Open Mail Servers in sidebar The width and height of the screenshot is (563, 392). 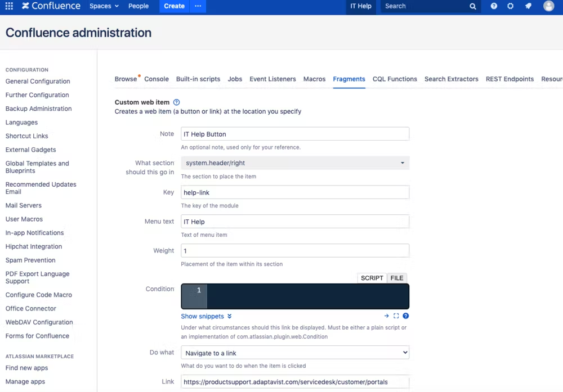[23, 205]
